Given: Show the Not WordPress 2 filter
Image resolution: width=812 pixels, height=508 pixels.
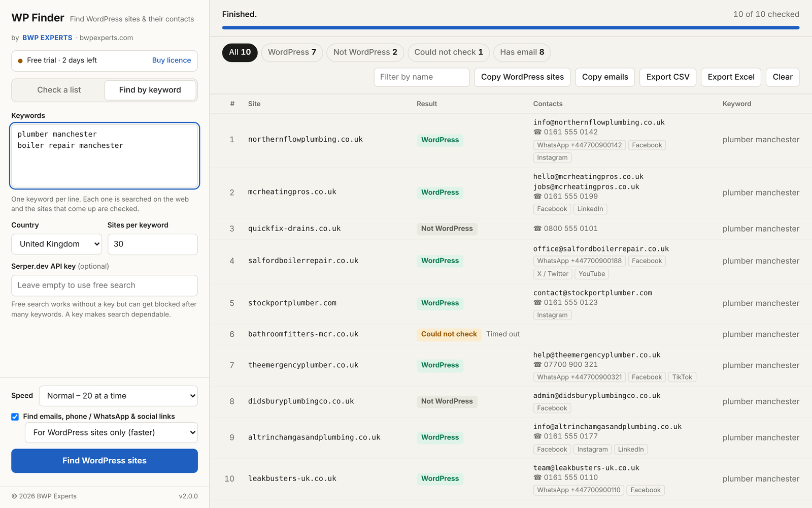Looking at the screenshot, I should (x=365, y=52).
